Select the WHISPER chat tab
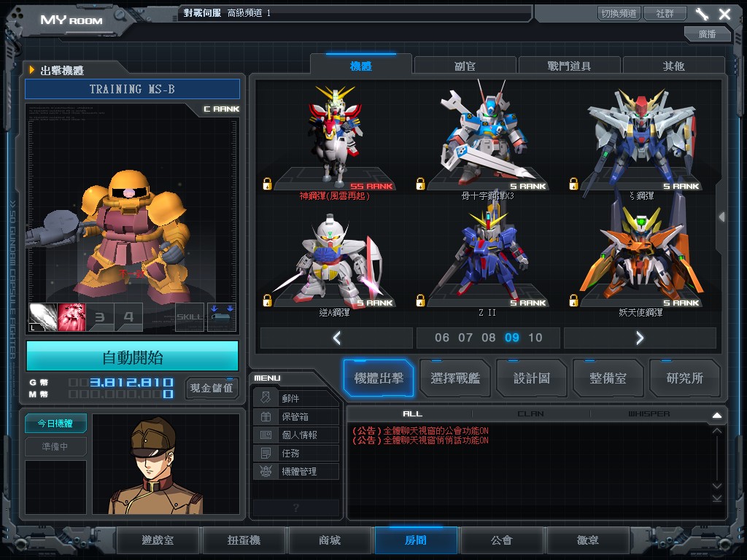This screenshot has width=747, height=560. pyautogui.click(x=649, y=414)
